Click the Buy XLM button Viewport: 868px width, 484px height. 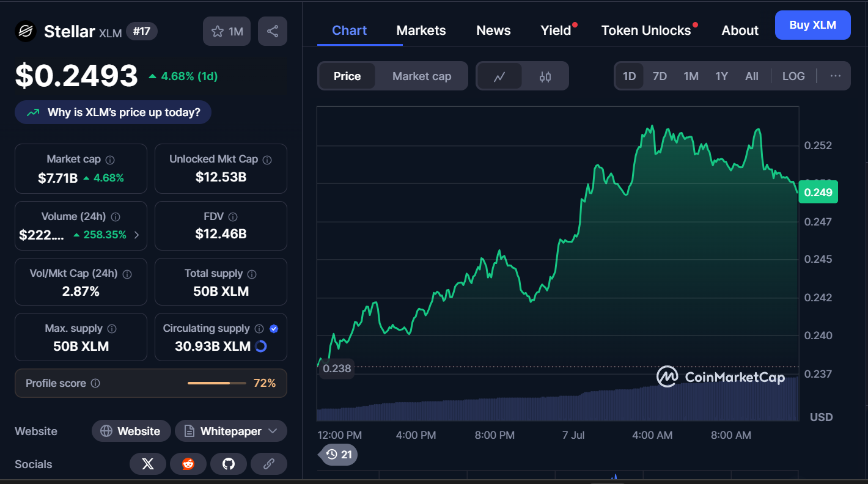point(812,25)
